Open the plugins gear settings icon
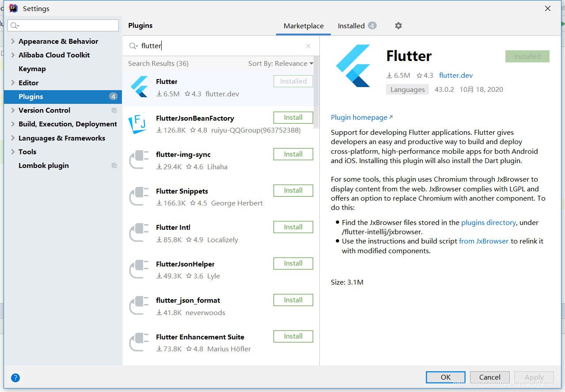Screen dimensions: 565x392 398,26
